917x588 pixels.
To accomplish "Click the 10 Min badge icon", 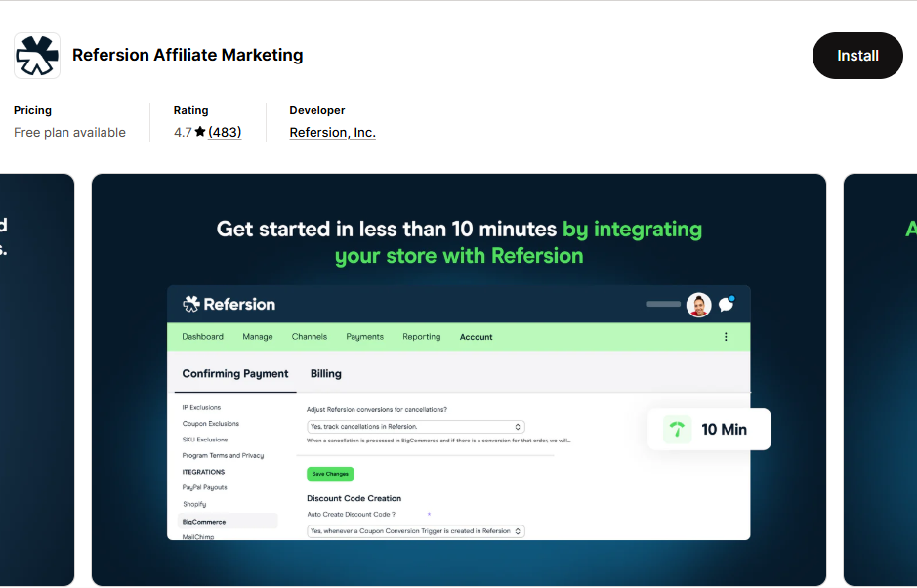I will coord(677,430).
